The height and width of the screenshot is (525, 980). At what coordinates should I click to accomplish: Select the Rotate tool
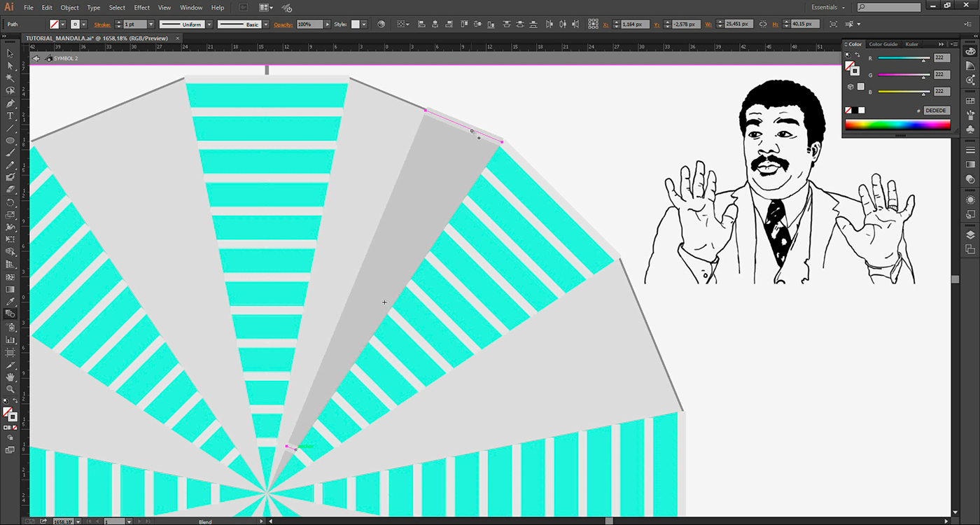pyautogui.click(x=10, y=203)
